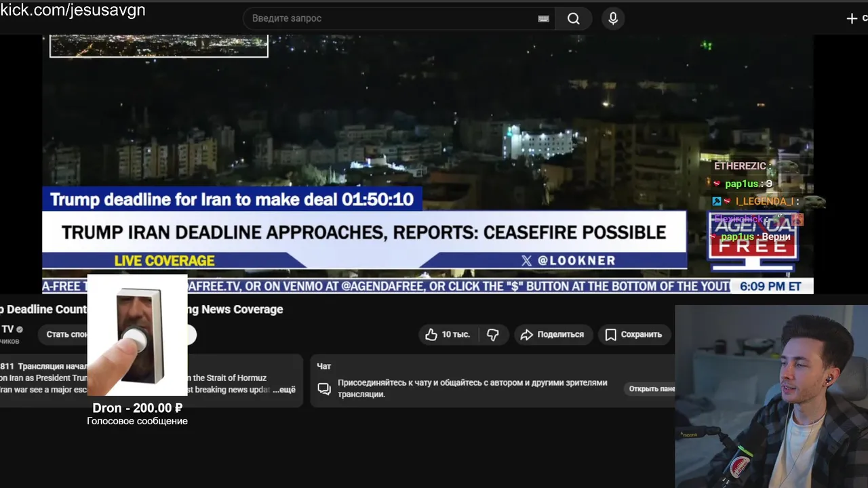Click the 'Сохранить' save button
Image resolution: width=868 pixels, height=488 pixels.
pyautogui.click(x=633, y=334)
